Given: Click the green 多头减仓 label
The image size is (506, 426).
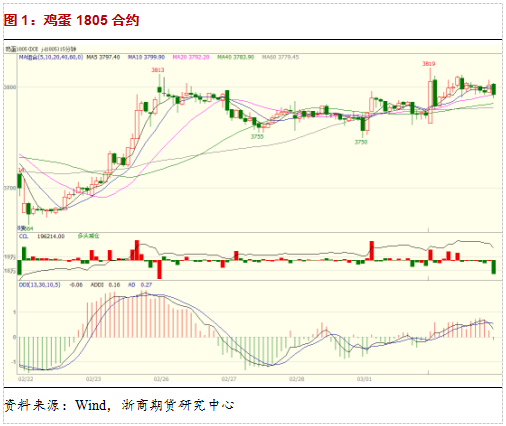Looking at the screenshot, I should [88, 236].
